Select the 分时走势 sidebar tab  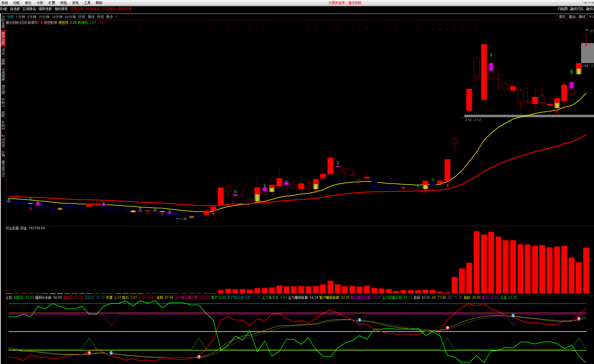[3, 22]
